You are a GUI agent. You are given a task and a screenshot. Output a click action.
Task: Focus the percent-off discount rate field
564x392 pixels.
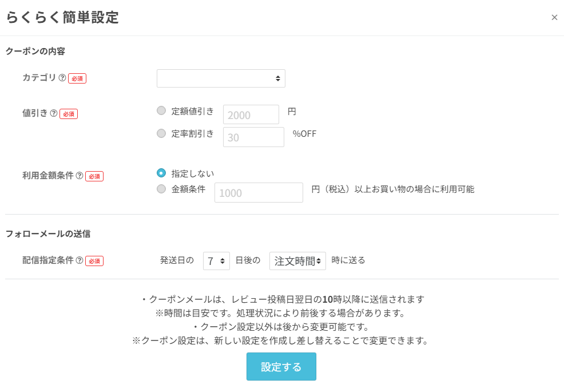coord(253,137)
